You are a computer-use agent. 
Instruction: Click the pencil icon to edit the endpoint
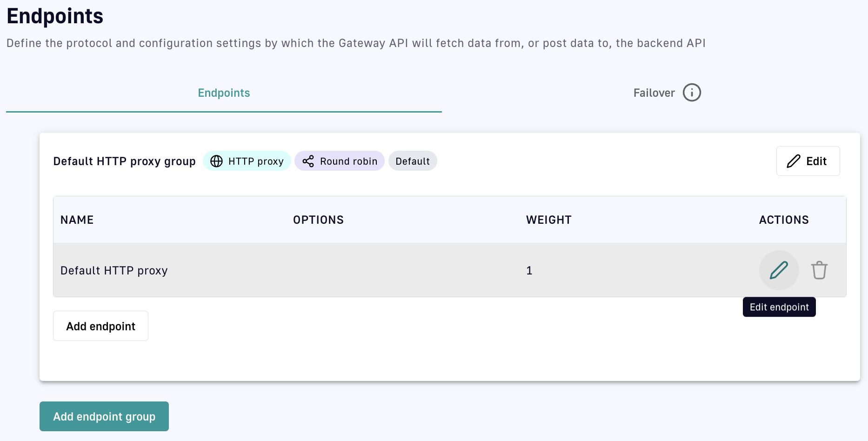pyautogui.click(x=779, y=270)
